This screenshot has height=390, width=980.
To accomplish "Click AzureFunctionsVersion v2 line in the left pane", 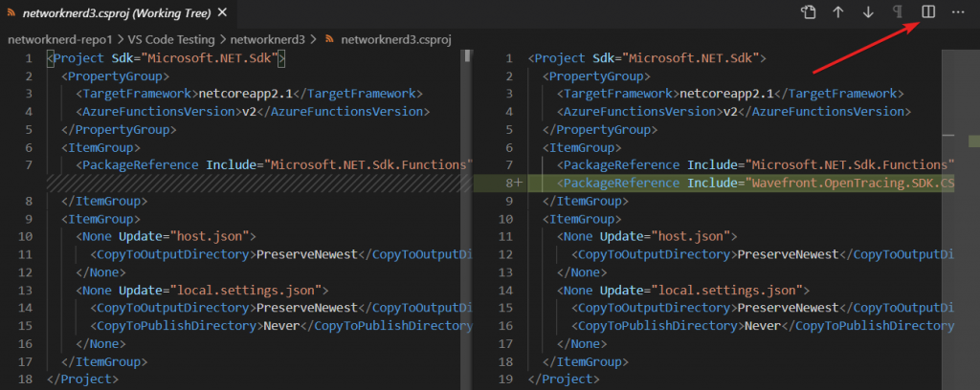I will pyautogui.click(x=253, y=112).
